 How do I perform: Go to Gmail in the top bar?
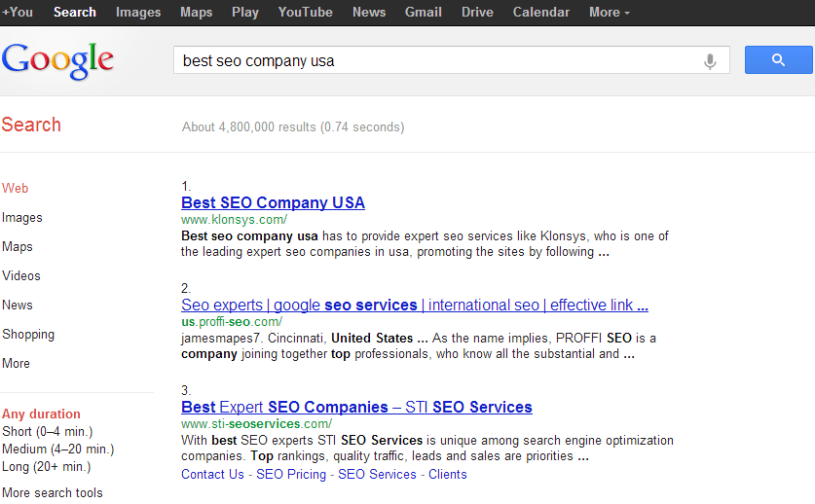424,12
